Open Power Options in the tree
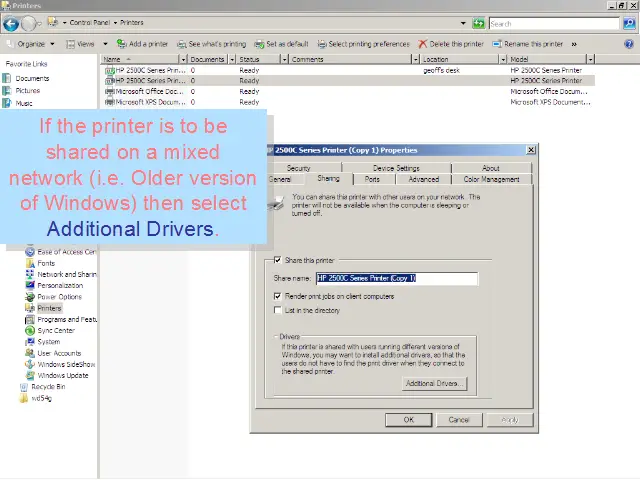Viewport: 640px width, 480px height. point(54,297)
